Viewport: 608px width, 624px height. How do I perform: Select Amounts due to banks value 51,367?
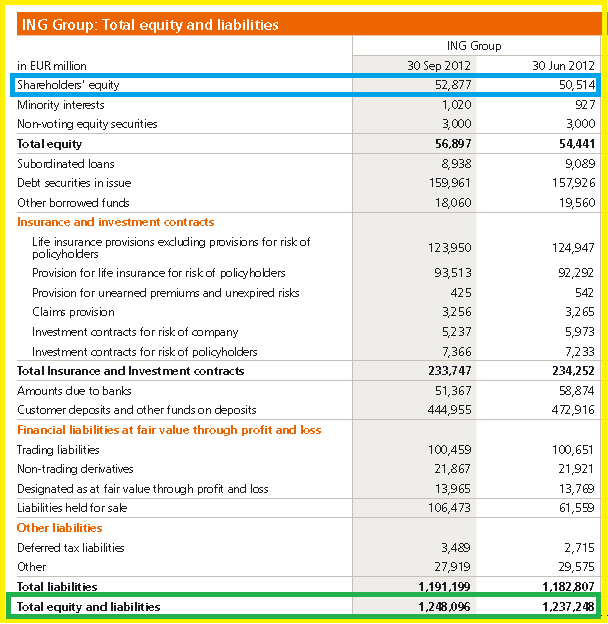pos(453,391)
